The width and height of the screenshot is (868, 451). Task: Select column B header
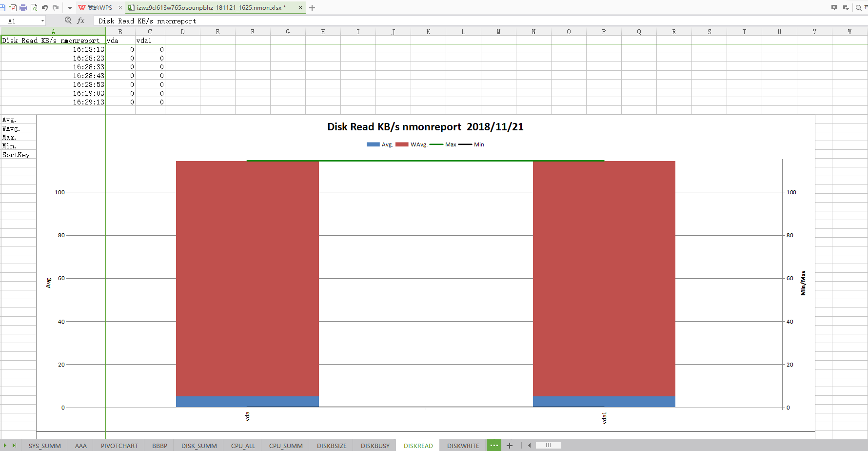coord(120,32)
